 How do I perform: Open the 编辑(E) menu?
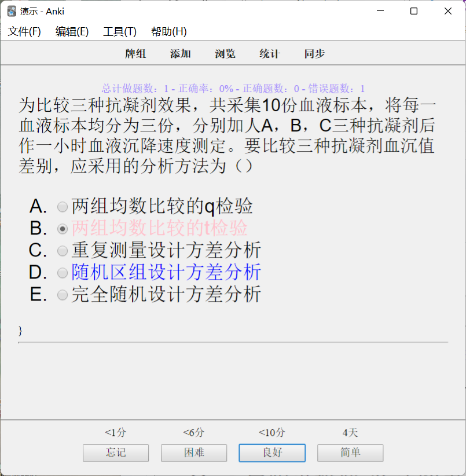(72, 32)
